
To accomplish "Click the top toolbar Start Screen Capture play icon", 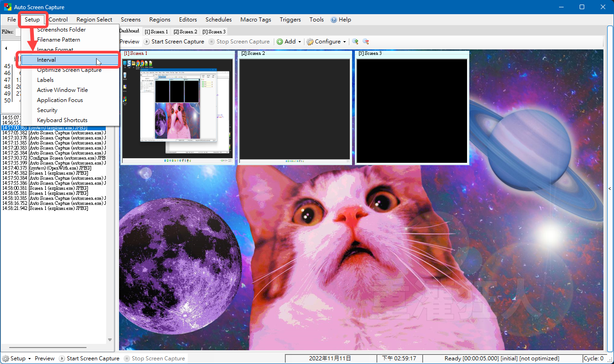I will click(x=147, y=42).
